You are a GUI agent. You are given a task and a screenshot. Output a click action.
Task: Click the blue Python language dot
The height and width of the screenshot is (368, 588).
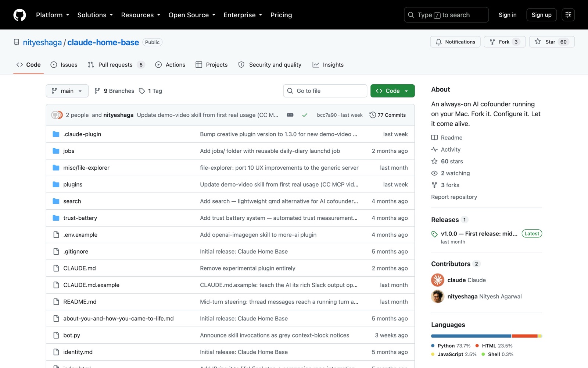433,346
